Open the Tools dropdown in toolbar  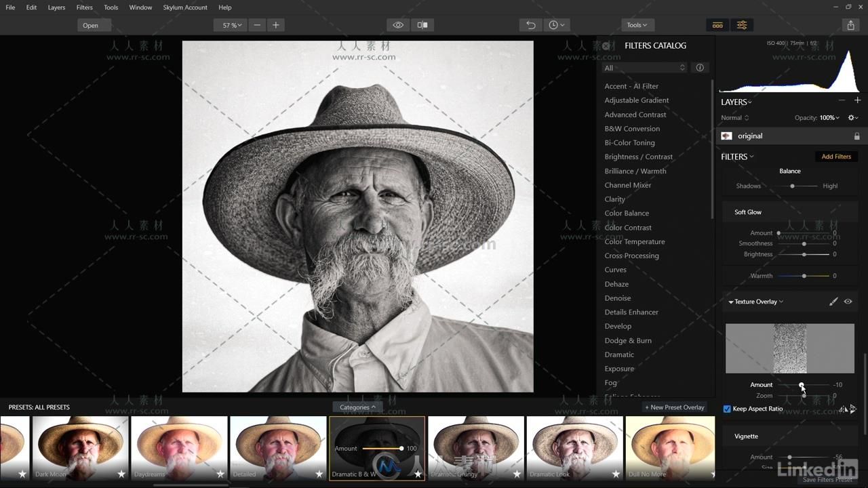tap(637, 25)
